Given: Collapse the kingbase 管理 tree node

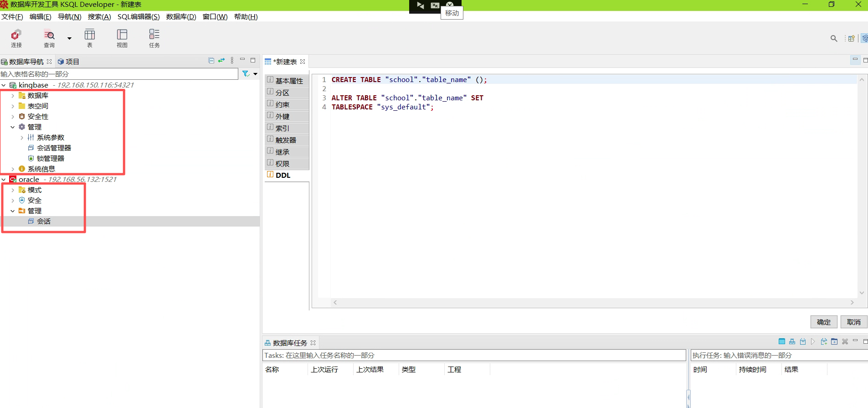Looking at the screenshot, I should pyautogui.click(x=13, y=127).
